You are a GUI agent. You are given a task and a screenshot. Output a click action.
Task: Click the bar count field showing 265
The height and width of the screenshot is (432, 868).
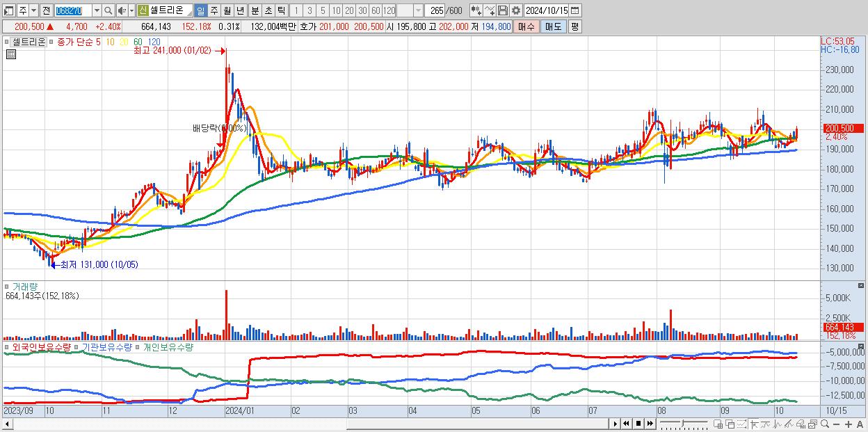pos(435,10)
